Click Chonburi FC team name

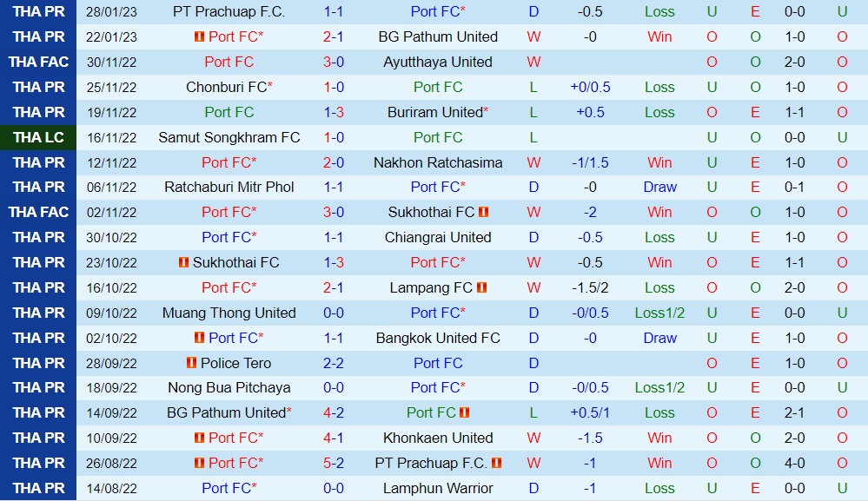pyautogui.click(x=226, y=87)
